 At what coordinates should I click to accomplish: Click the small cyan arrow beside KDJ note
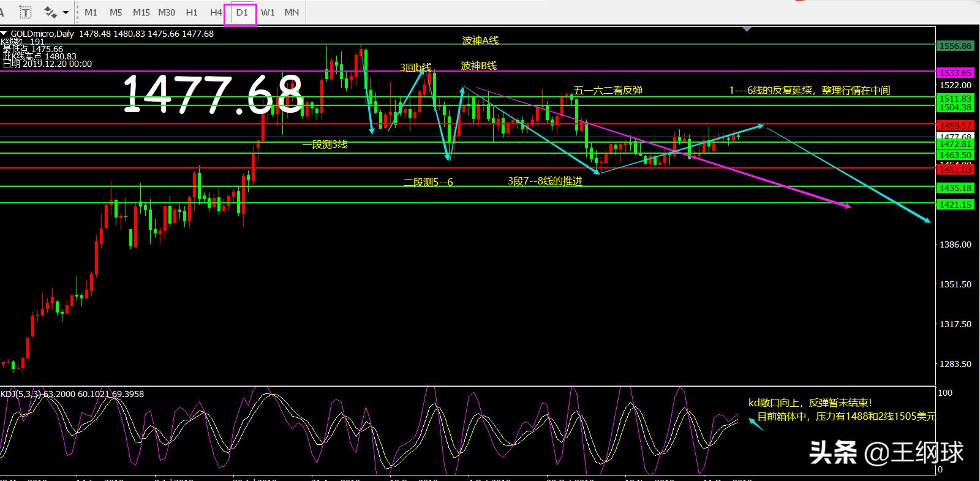point(756,424)
